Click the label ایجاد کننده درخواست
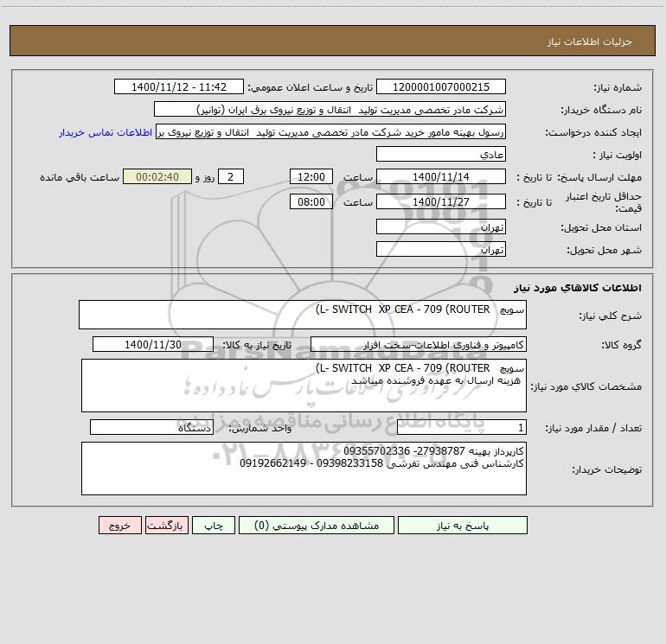Image resolution: width=666 pixels, height=644 pixels. [593, 133]
